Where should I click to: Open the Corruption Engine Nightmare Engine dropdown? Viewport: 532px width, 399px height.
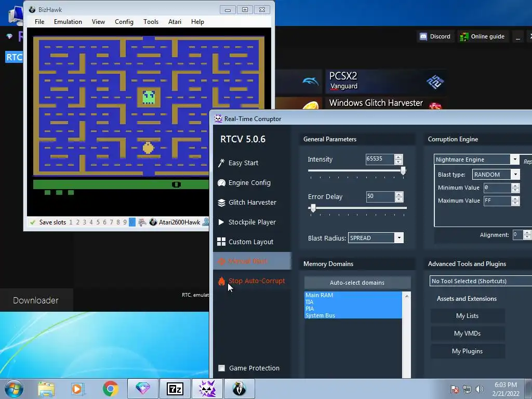(515, 159)
